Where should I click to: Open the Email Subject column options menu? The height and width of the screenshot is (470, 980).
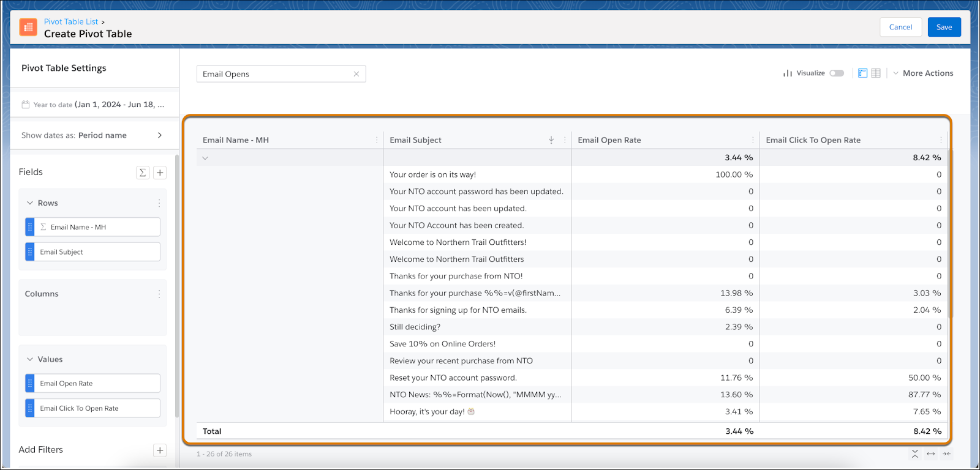pyautogui.click(x=565, y=140)
